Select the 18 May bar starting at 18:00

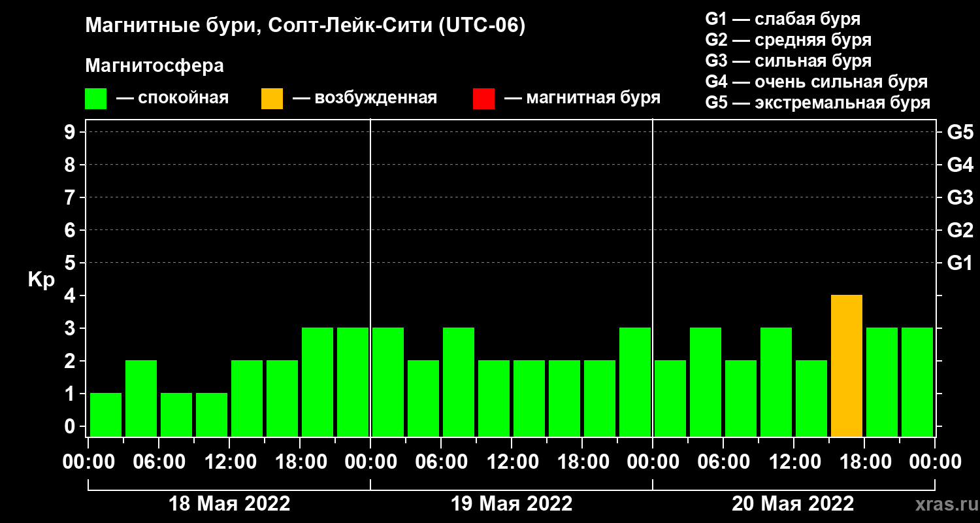pyautogui.click(x=318, y=382)
